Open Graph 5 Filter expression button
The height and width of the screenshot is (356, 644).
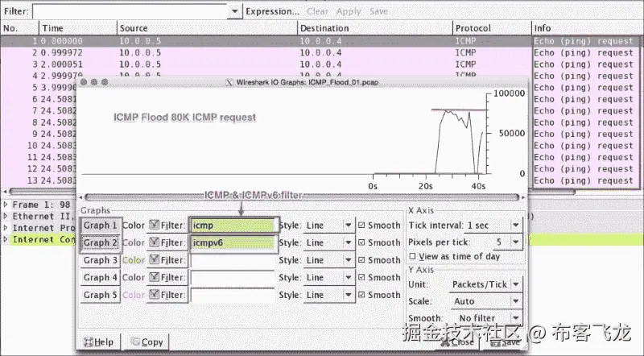point(167,295)
